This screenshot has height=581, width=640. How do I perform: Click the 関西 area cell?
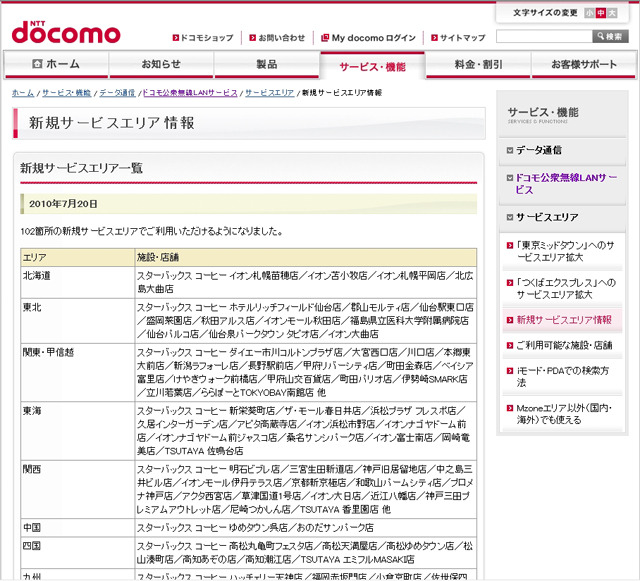coord(78,490)
